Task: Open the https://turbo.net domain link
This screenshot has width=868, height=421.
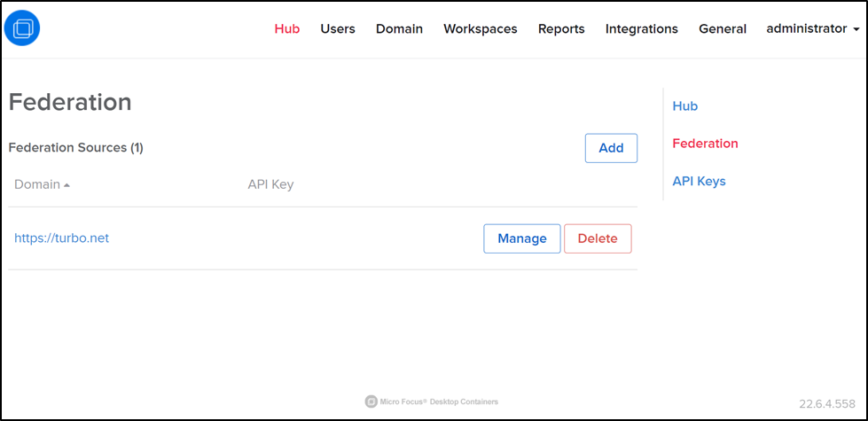Action: coord(61,238)
